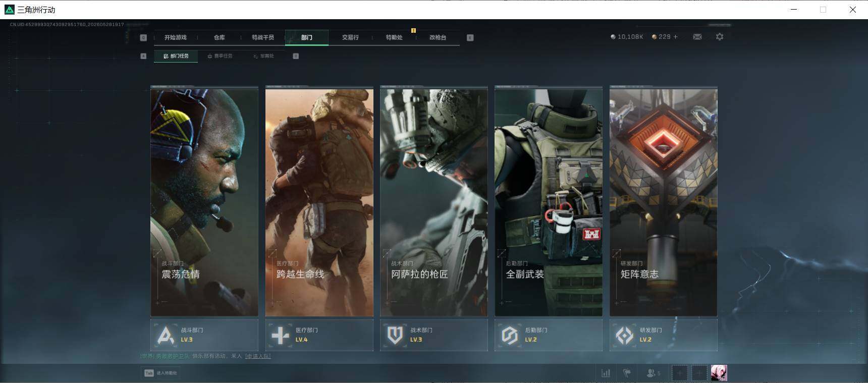
Task: Switch to the 特勤处 tab
Action: point(394,37)
